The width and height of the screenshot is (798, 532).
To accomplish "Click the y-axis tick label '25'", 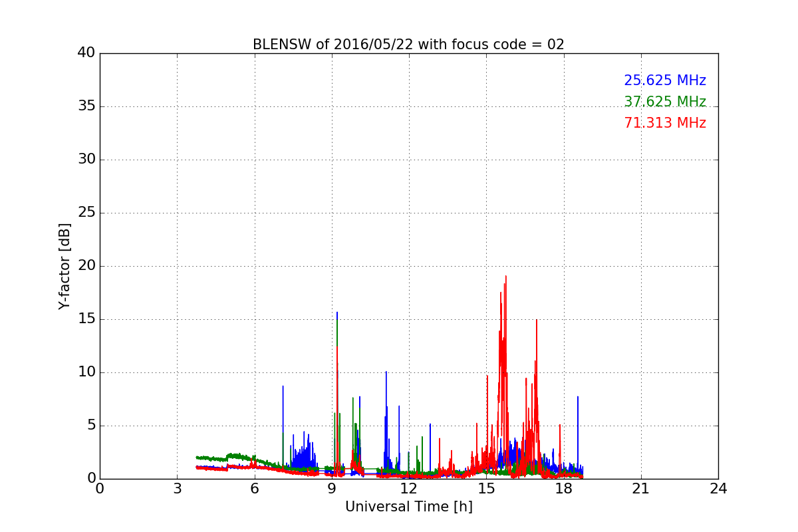I will click(86, 213).
